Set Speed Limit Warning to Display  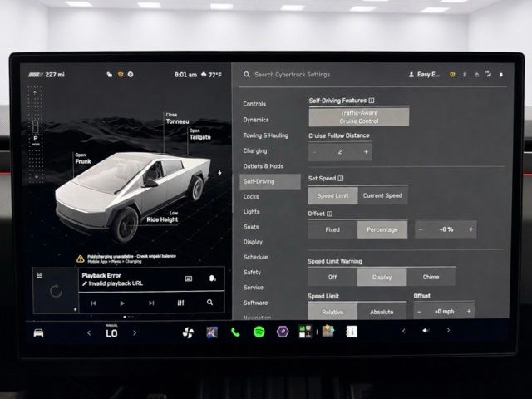pyautogui.click(x=382, y=277)
